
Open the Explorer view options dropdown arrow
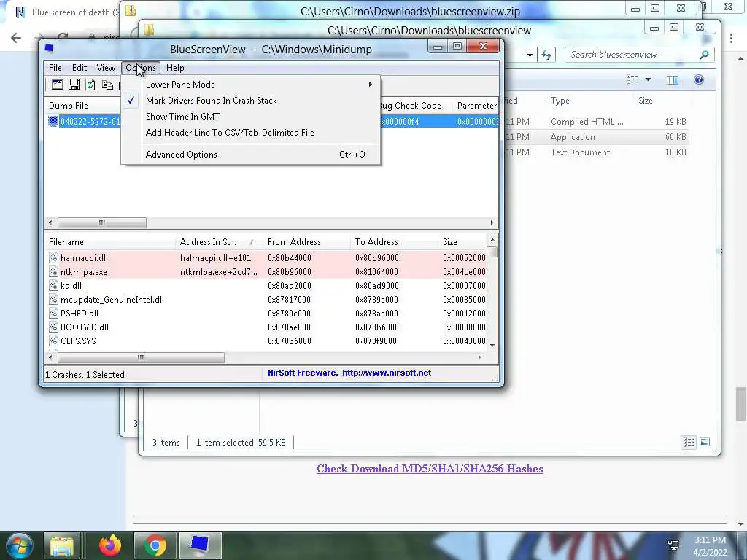click(x=648, y=79)
